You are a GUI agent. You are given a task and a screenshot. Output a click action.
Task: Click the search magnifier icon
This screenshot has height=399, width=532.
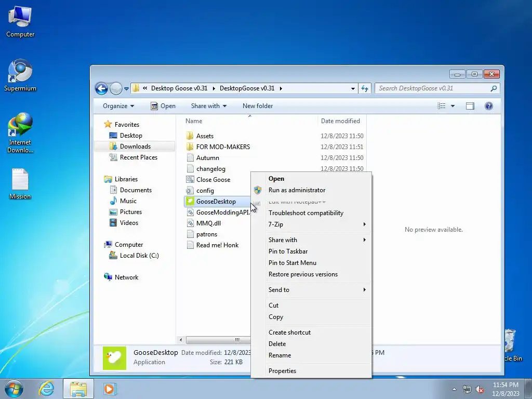pyautogui.click(x=494, y=88)
